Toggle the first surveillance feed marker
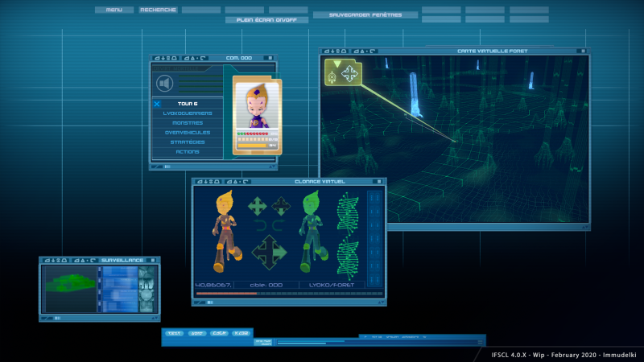The height and width of the screenshot is (362, 644). pos(99,269)
